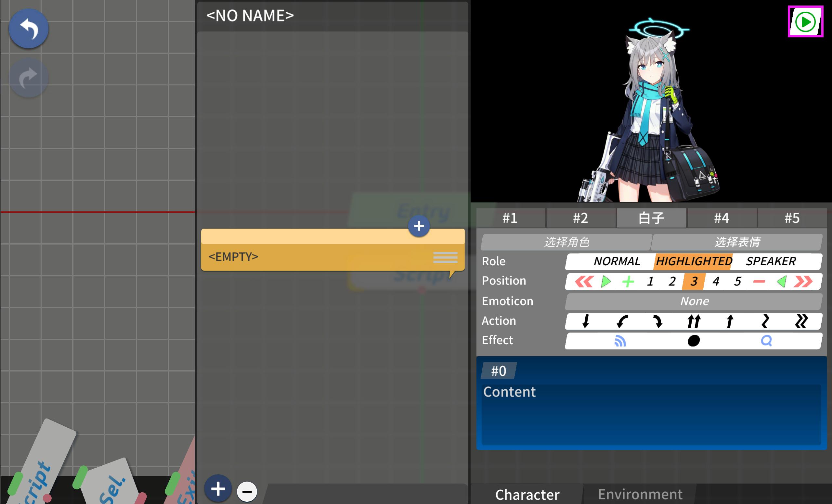Screen dimensions: 832x504
Task: Open the 选择表情 expression picker
Action: pos(738,242)
